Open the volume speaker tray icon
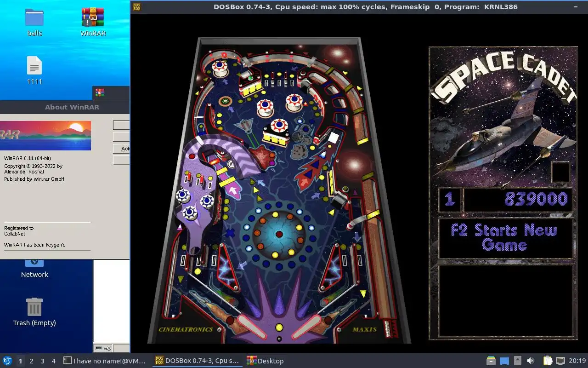 (x=531, y=361)
